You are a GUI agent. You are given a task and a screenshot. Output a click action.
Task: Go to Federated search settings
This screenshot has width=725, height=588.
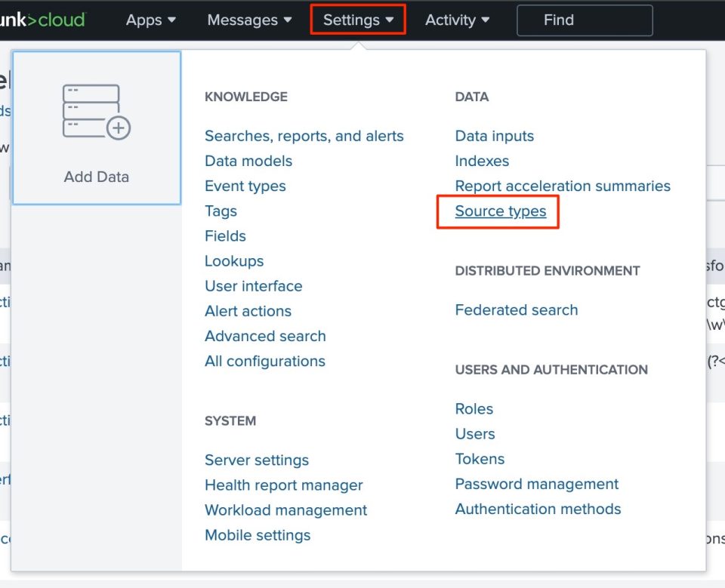coord(517,309)
